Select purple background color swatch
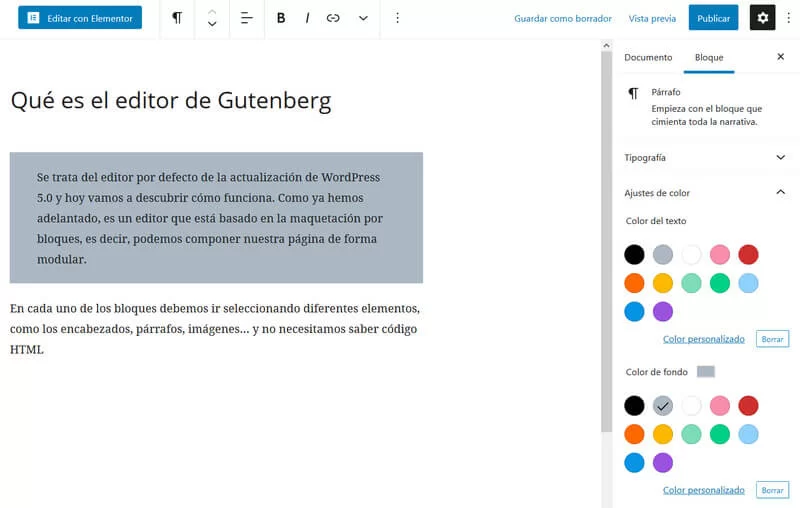800x508 pixels. click(x=663, y=463)
